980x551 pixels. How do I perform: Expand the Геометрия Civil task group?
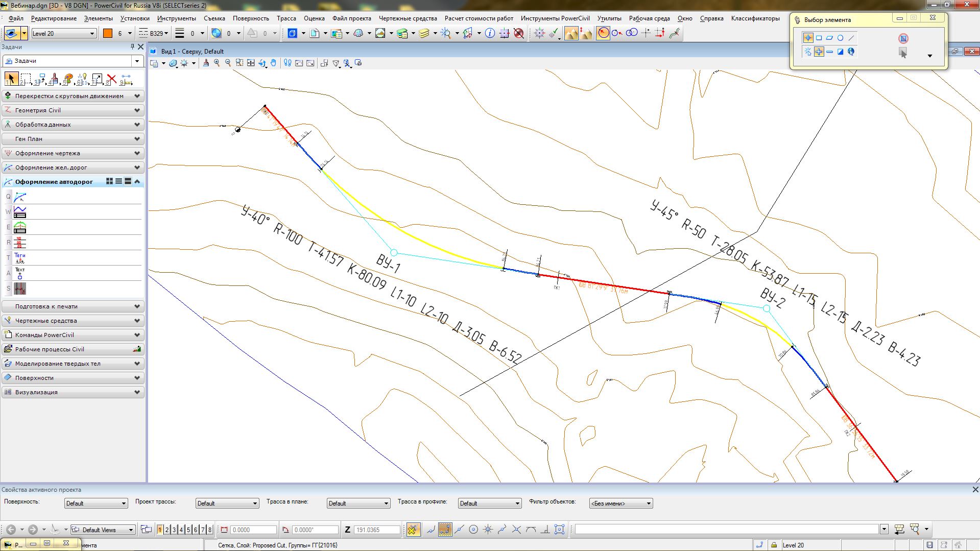click(73, 110)
